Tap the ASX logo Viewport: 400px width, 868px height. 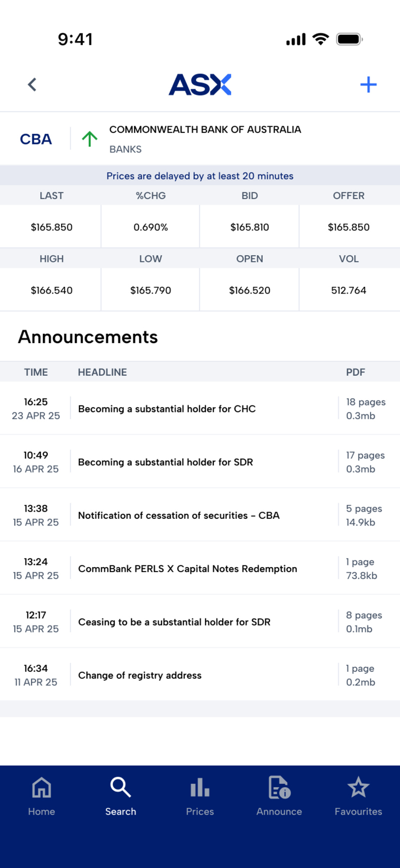click(200, 85)
